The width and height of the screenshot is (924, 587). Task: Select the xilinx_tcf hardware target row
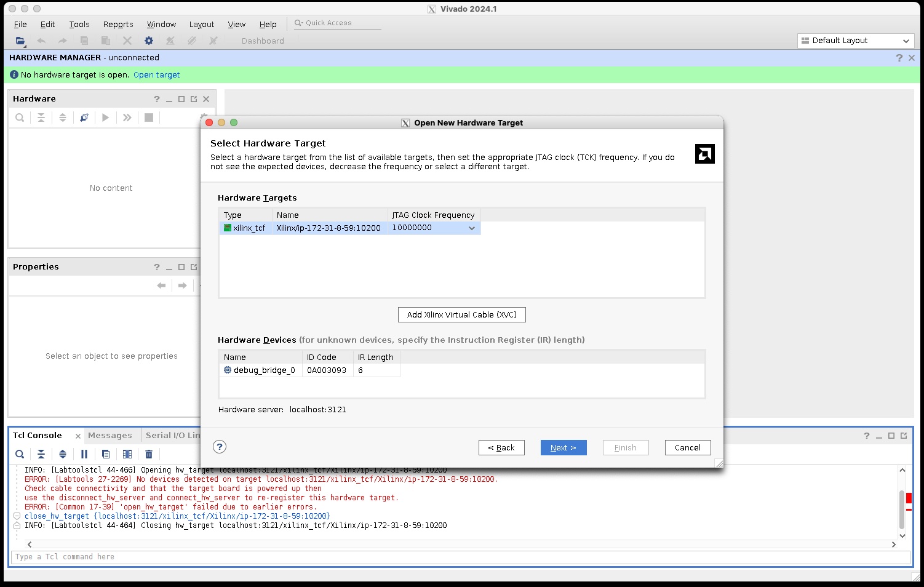coord(350,228)
